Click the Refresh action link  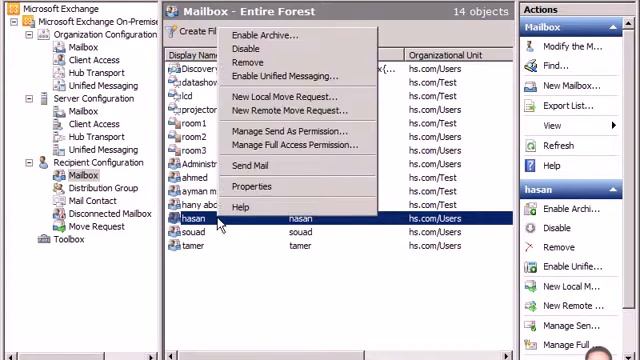tap(558, 146)
